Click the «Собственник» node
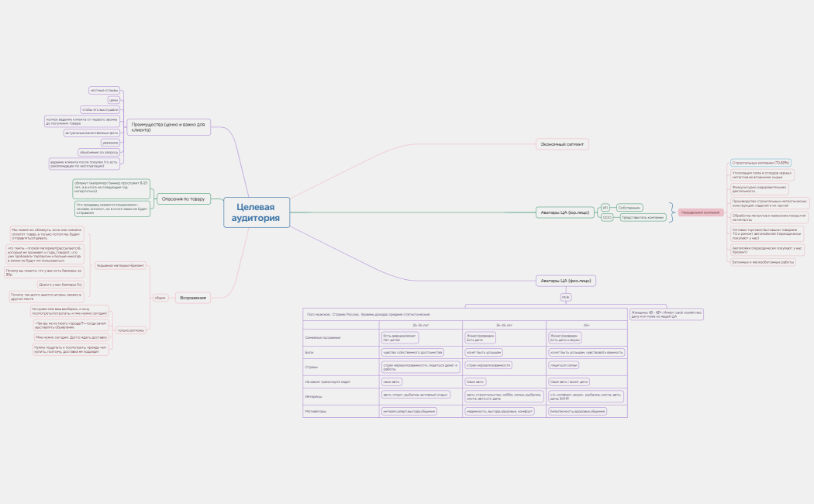 pyautogui.click(x=629, y=207)
